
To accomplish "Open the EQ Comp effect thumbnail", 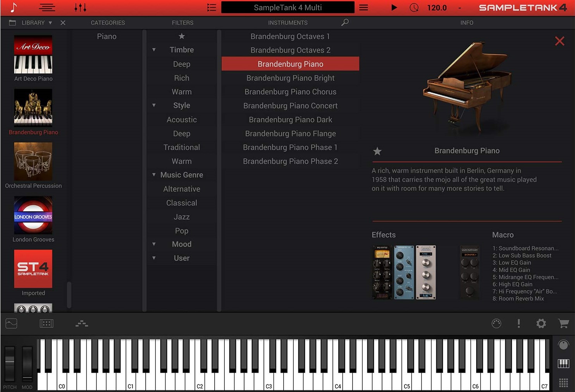I will point(382,272).
